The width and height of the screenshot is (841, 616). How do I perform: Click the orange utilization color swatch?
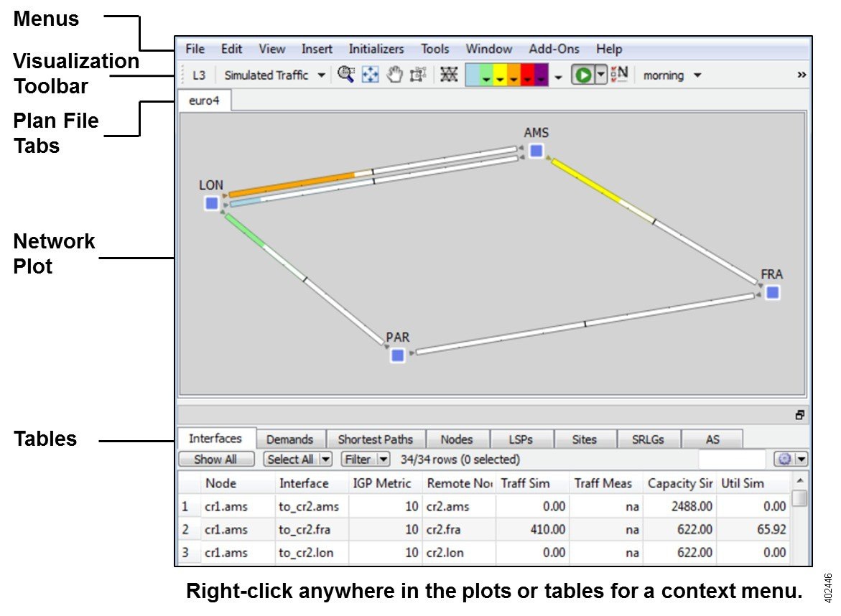point(514,75)
